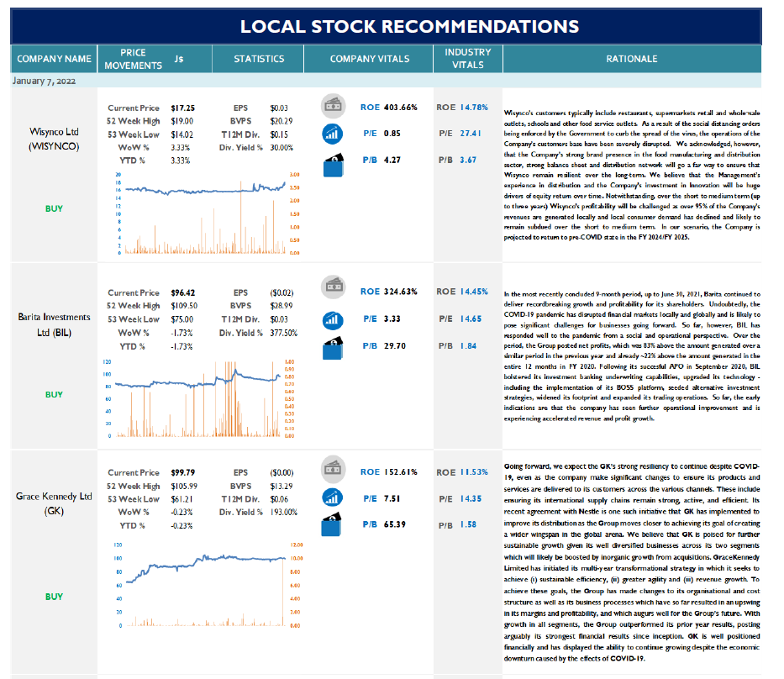Image resolution: width=784 pixels, height=679 pixels.
Task: Click Grace Kennedy industry P/E value 14.35
Action: (471, 499)
